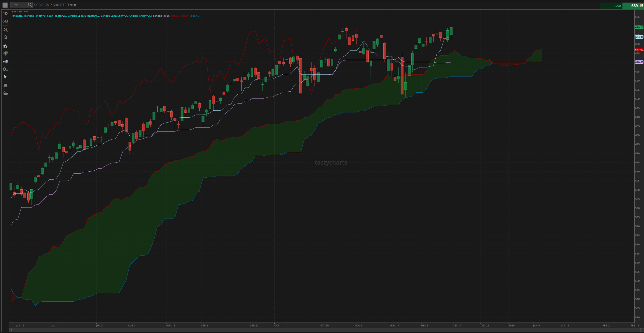644x333 pixels.
Task: Click the Span B legend label
Action: (x=195, y=16)
